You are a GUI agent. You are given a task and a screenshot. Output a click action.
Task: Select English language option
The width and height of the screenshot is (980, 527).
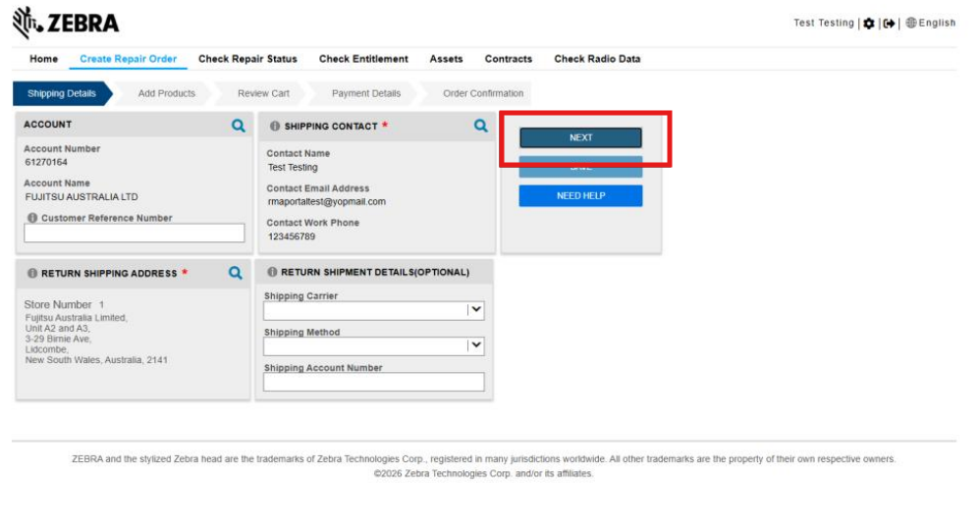pos(937,24)
